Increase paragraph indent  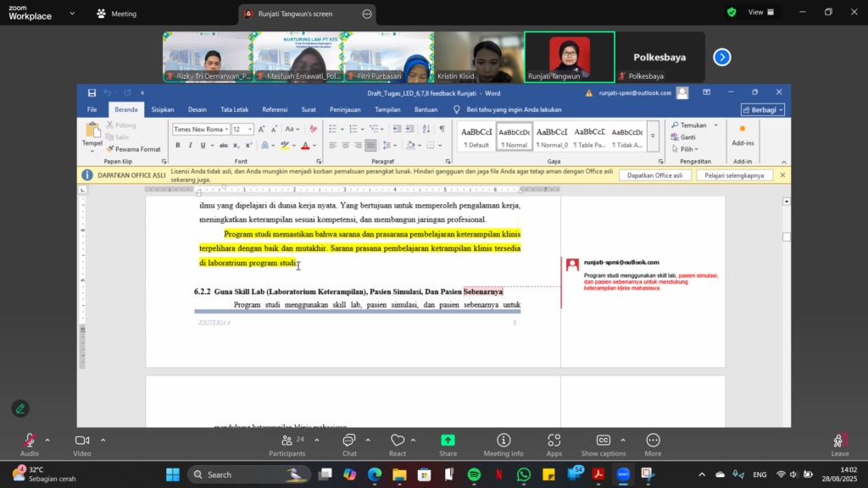(409, 129)
